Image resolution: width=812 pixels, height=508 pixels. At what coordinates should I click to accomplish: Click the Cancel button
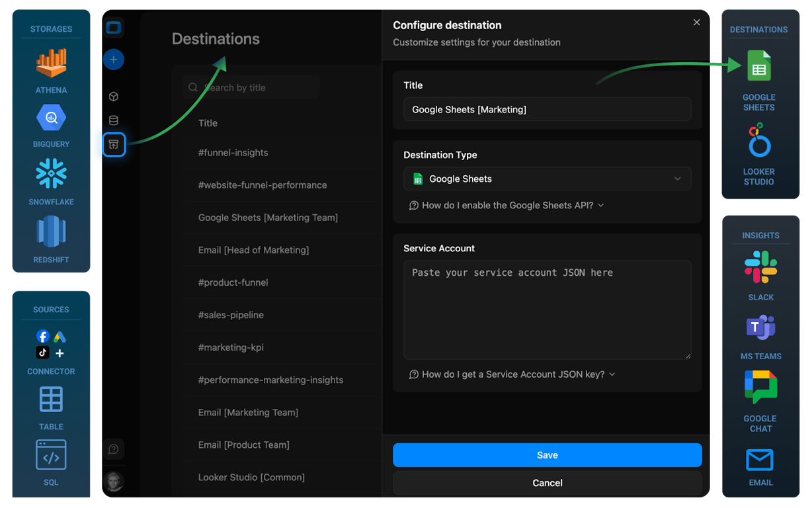[548, 483]
